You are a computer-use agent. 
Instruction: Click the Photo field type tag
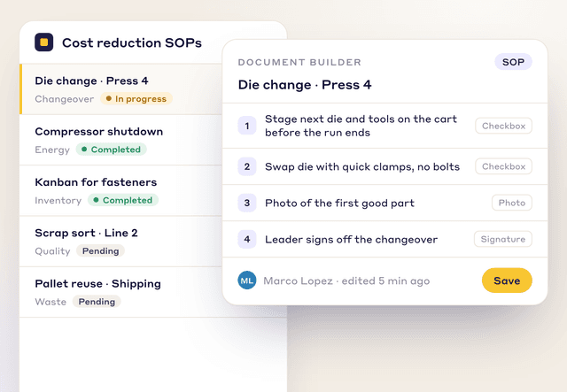tap(512, 203)
